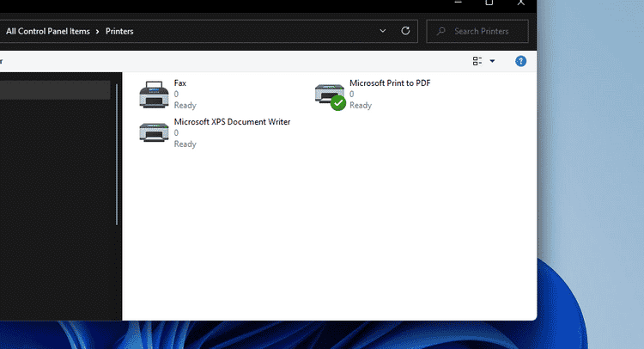Refresh the Printers folder view
The height and width of the screenshot is (349, 644).
pyautogui.click(x=406, y=31)
